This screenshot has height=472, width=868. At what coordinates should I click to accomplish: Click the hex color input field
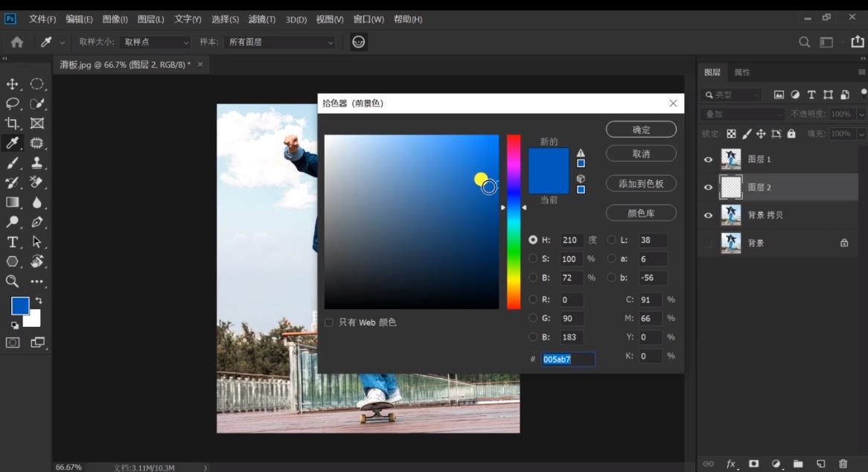pos(568,360)
